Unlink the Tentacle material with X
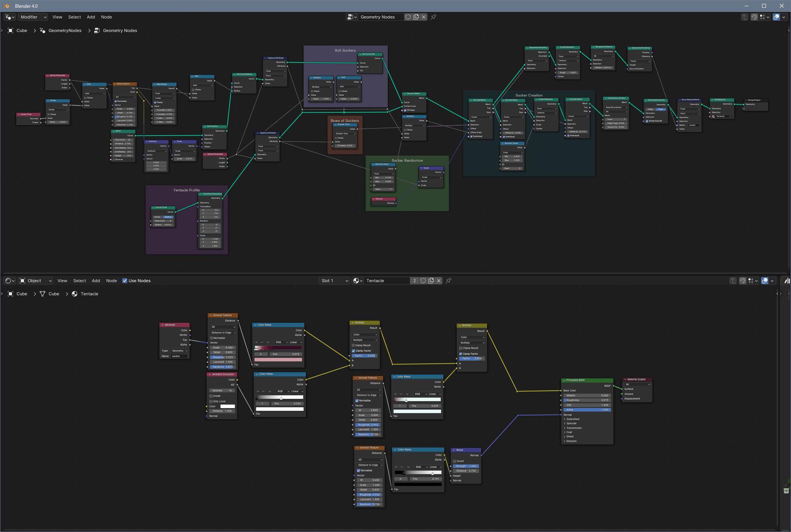Viewport: 791px width, 532px height. click(439, 281)
